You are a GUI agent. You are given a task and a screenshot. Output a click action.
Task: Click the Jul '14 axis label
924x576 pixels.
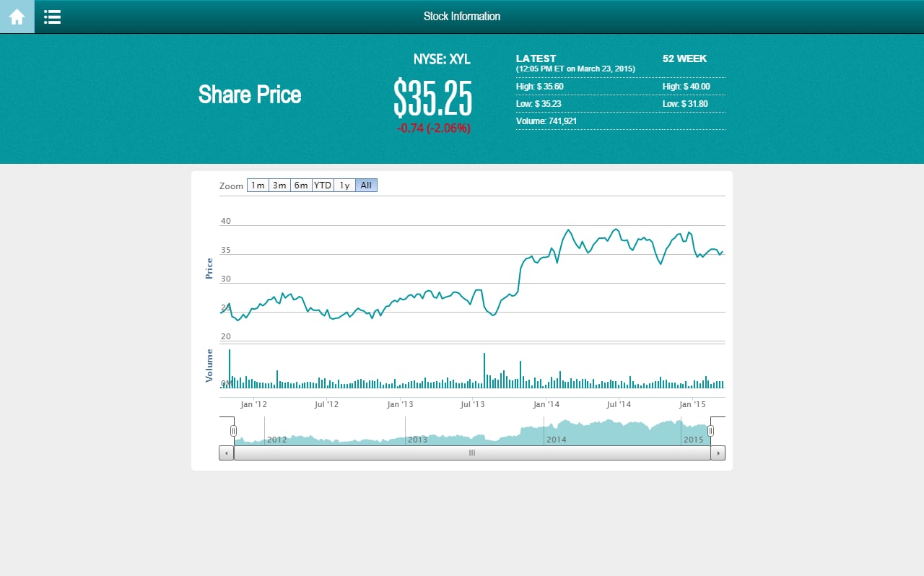[619, 404]
